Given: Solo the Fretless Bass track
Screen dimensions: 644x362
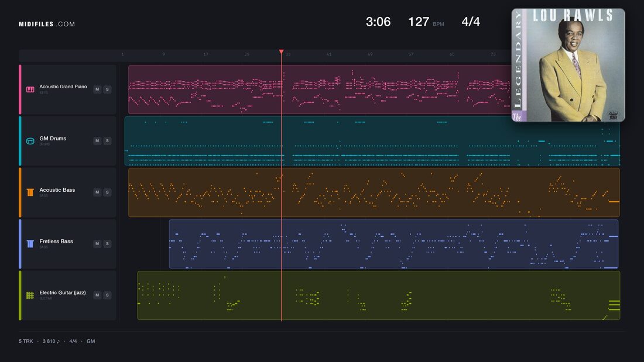Looking at the screenshot, I should pos(107,244).
